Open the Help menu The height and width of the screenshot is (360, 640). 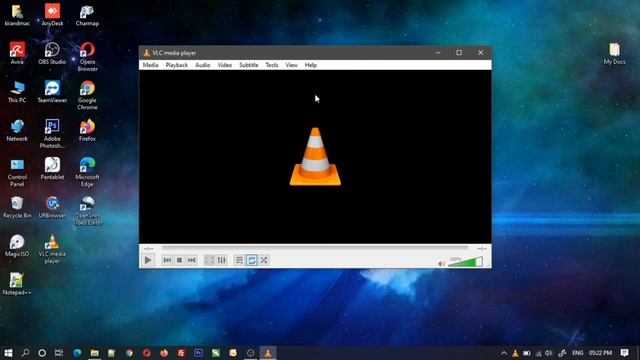coord(311,65)
